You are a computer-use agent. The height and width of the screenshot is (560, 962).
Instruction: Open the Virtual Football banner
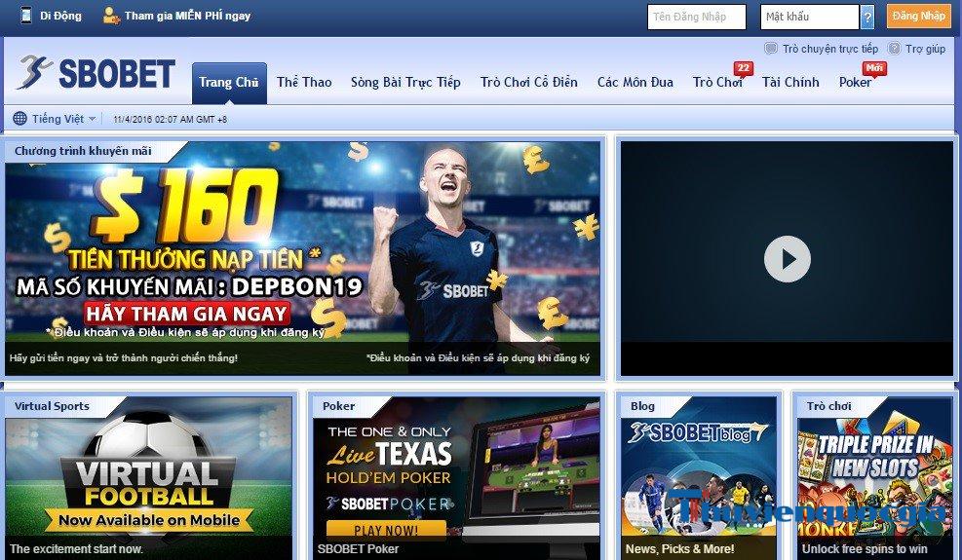tap(148, 477)
